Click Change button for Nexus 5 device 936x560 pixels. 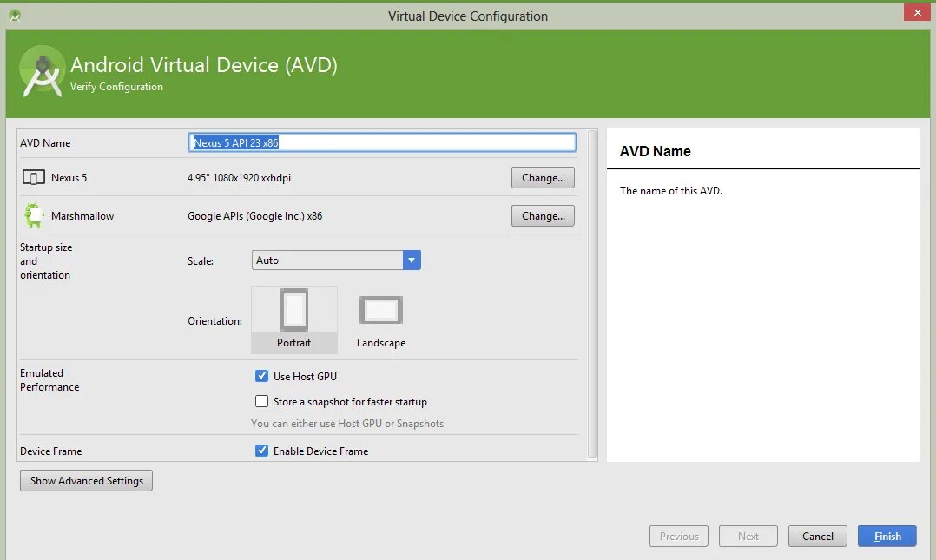(544, 177)
